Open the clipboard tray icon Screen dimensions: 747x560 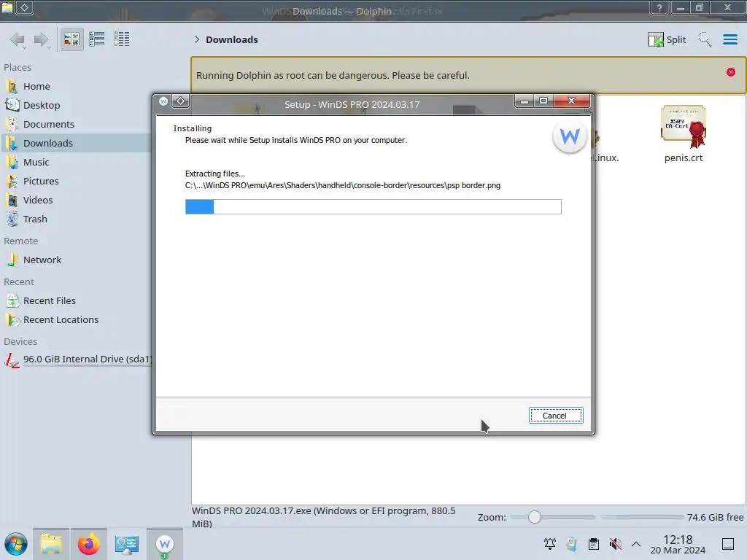click(x=594, y=544)
